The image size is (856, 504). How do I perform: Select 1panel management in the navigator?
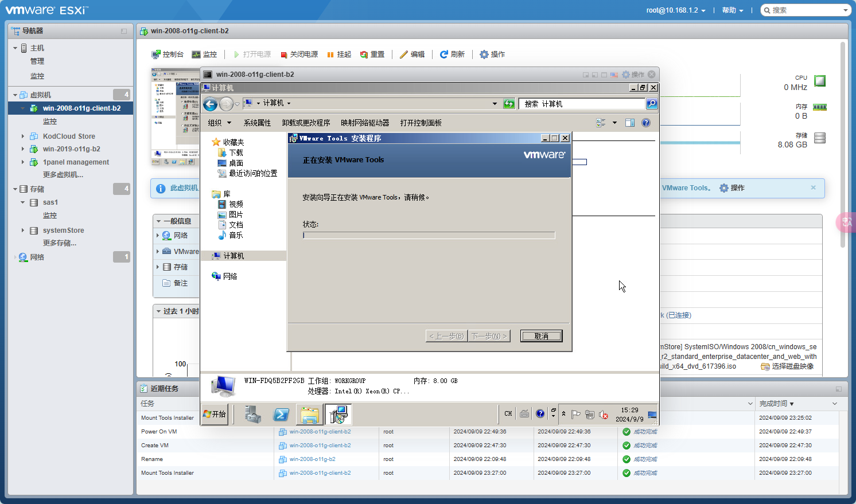pos(76,162)
